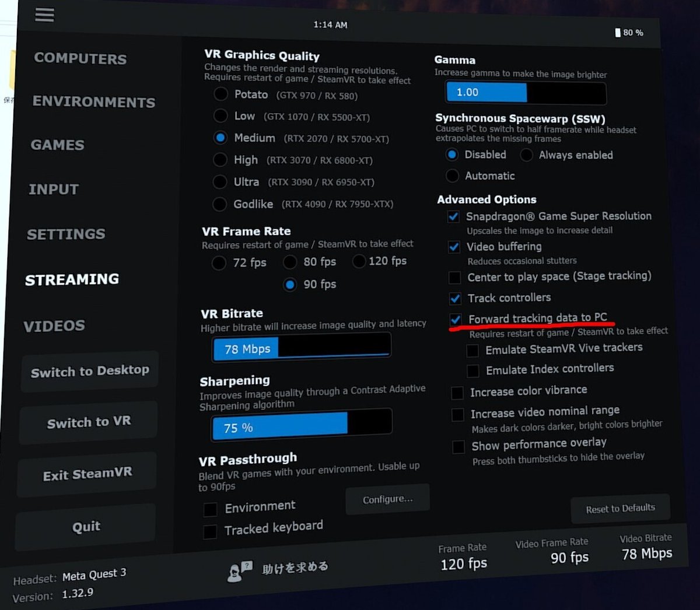
Task: Enable passthrough Environment checkbox
Action: click(x=210, y=510)
